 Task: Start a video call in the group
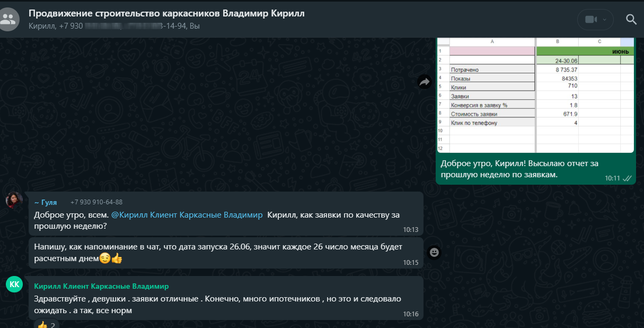(x=590, y=20)
